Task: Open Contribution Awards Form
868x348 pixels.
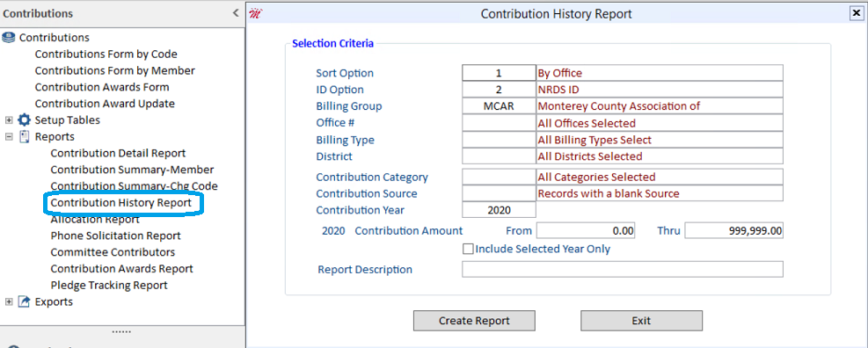Action: (x=102, y=87)
